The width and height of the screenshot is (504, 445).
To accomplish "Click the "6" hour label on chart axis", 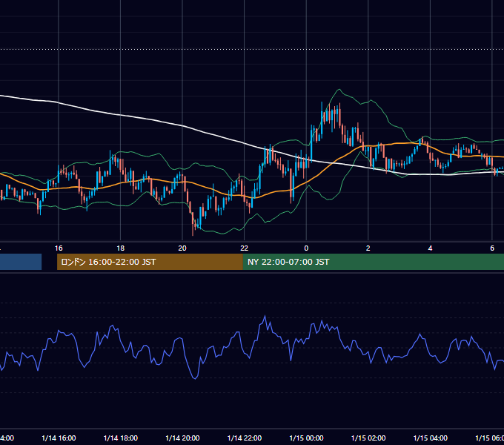I will click(492, 248).
